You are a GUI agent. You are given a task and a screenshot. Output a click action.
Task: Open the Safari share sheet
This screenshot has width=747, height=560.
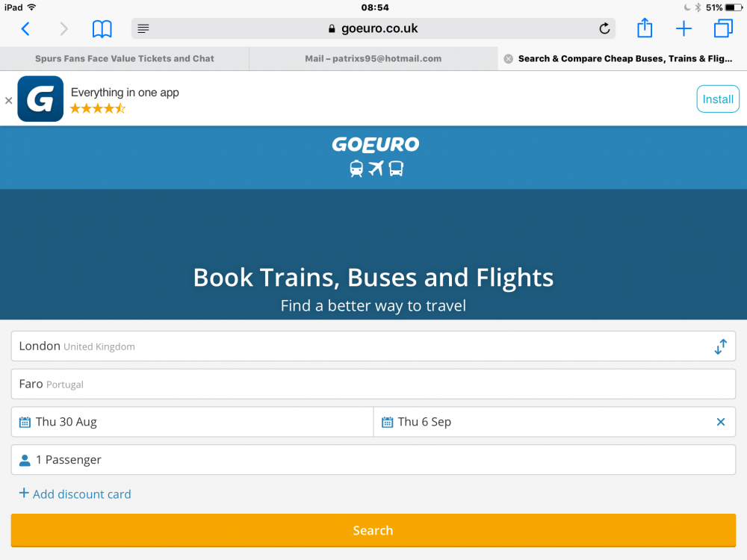645,28
